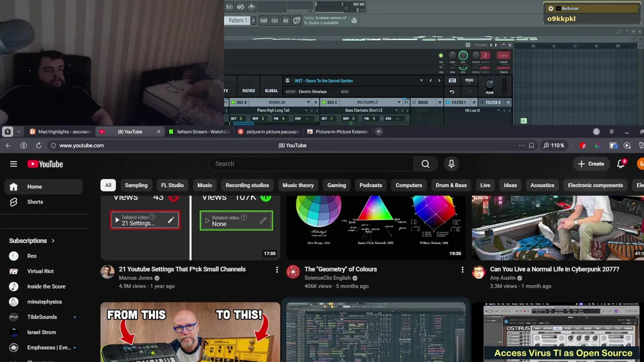Open the YouTube guide hamburger menu

coord(14,164)
